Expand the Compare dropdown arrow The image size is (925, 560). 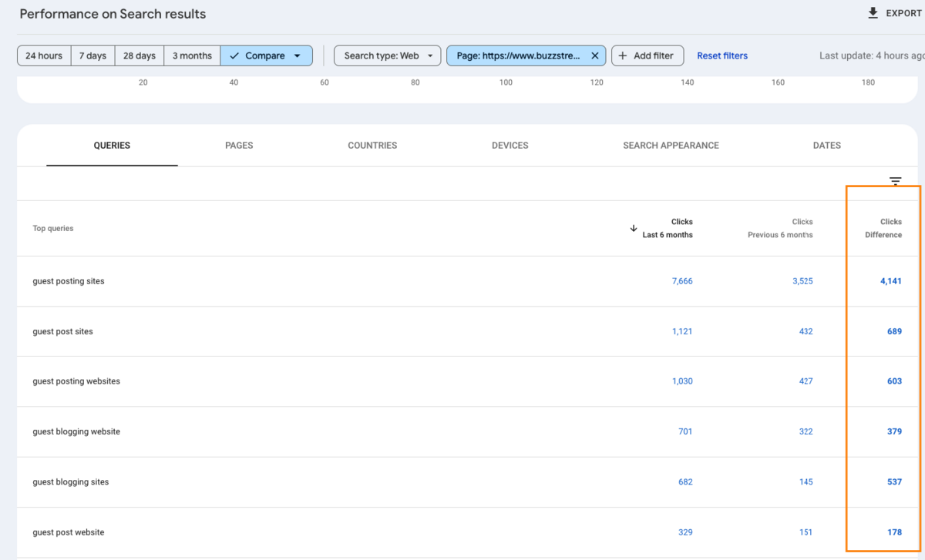[298, 55]
